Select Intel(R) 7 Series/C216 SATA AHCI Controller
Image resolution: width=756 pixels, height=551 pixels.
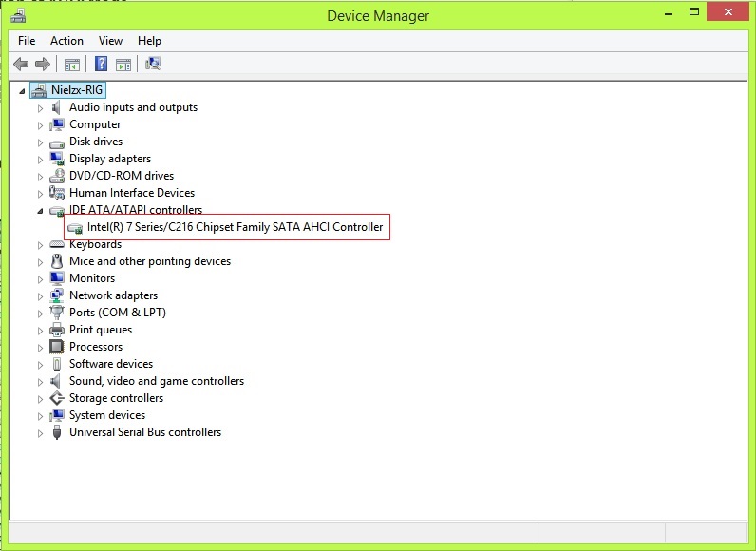pyautogui.click(x=236, y=227)
